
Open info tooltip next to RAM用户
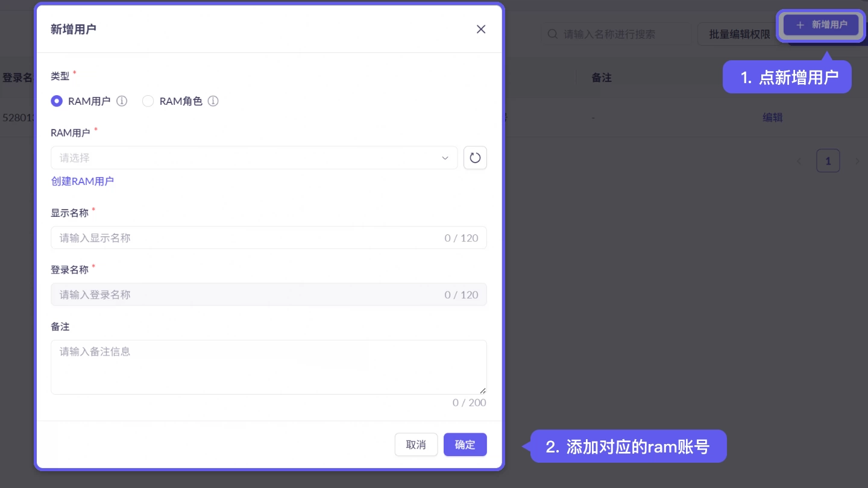(x=122, y=101)
